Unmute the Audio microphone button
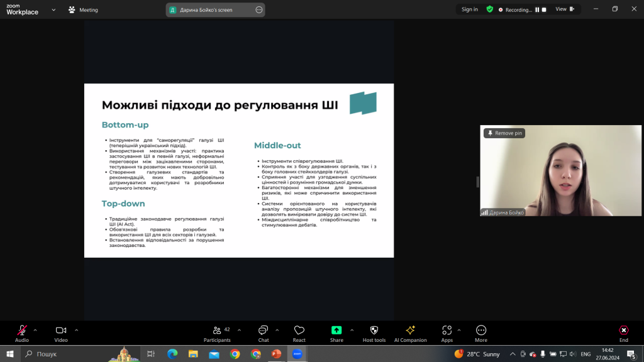The image size is (644, 362). click(22, 333)
